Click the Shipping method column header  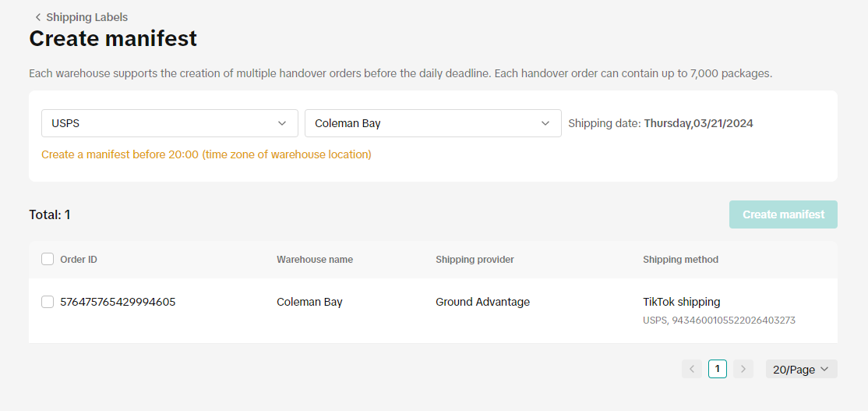[680, 260]
